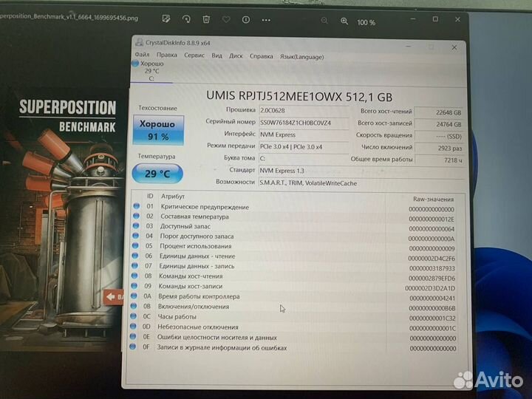Select attribute text Процент использования
The image size is (532, 399).
click(x=195, y=246)
